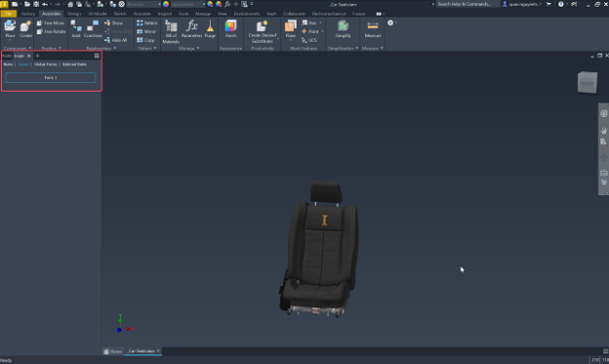Start the Mirror components tool

(x=146, y=31)
